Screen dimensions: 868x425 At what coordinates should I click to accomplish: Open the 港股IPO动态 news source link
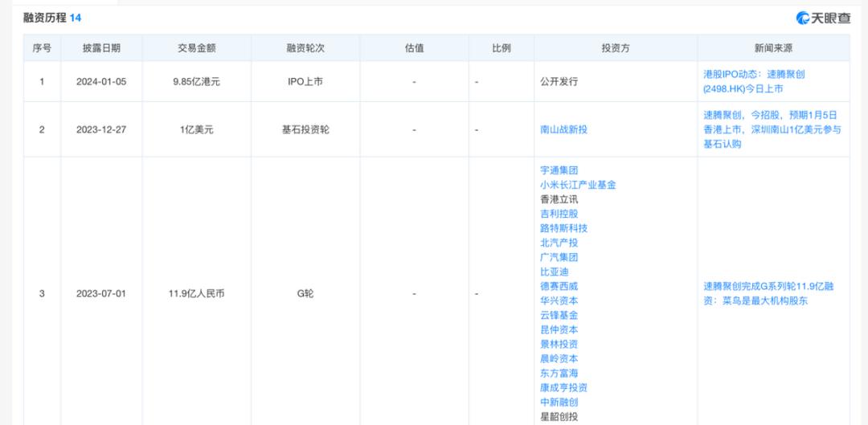tap(754, 81)
